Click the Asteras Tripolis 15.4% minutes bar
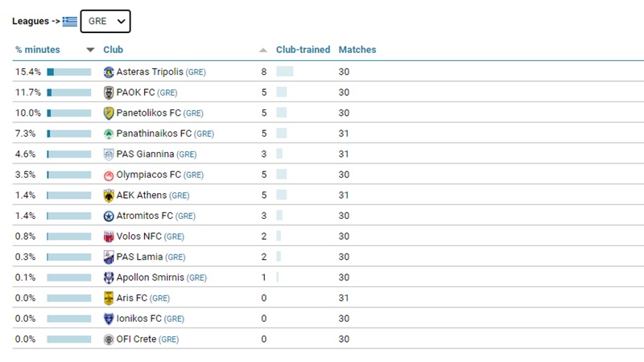Image resolution: width=644 pixels, height=362 pixels. pos(69,72)
